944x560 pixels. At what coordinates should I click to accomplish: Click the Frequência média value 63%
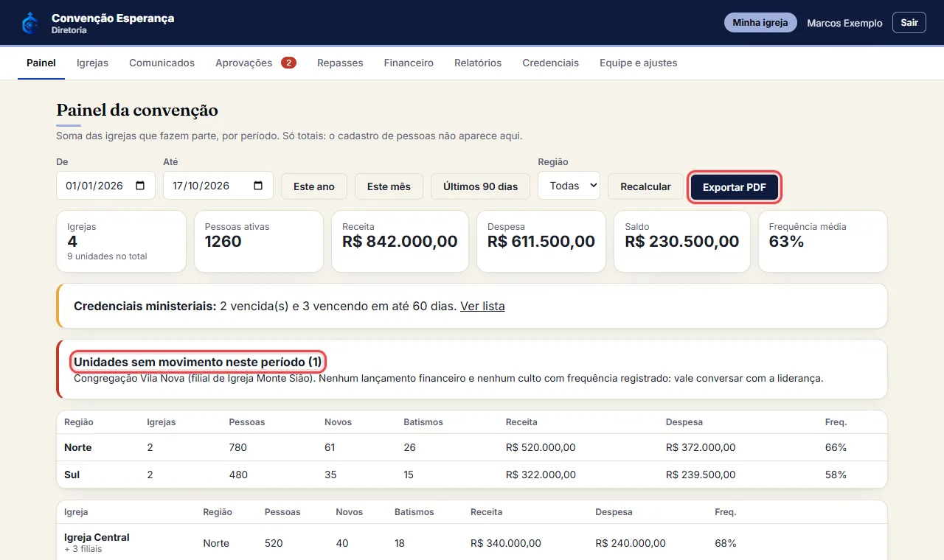coord(786,242)
